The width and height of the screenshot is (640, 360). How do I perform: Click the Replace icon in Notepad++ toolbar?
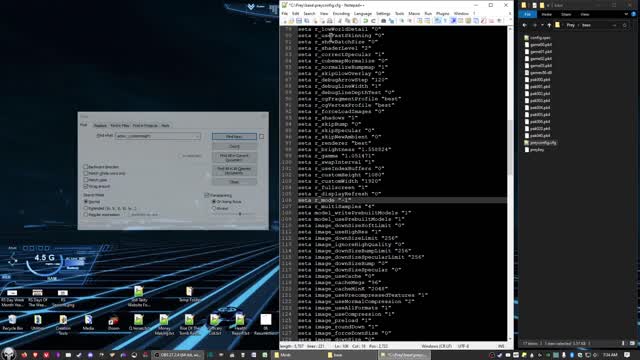tap(391, 21)
